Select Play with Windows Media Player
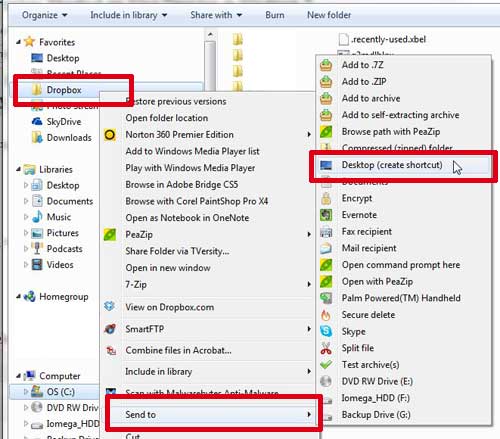The image size is (500, 439). click(208, 168)
